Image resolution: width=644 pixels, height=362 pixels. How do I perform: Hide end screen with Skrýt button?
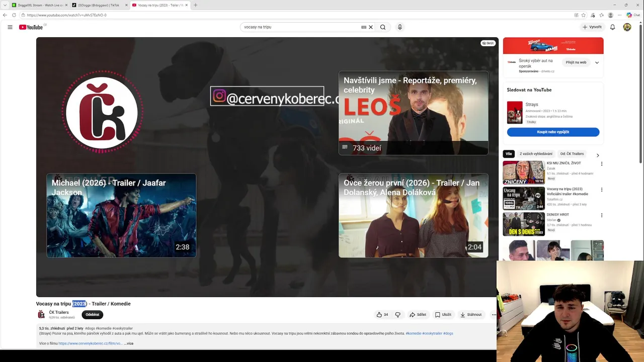(488, 43)
